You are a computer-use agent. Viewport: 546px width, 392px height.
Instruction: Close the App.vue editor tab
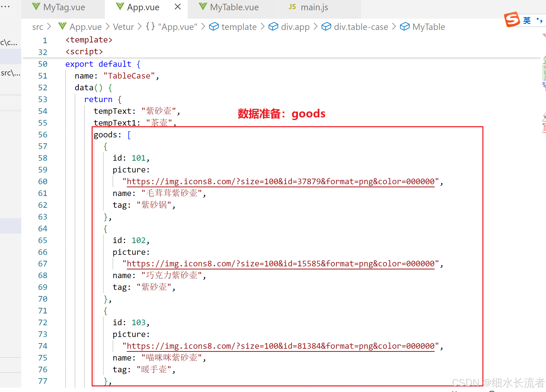178,7
